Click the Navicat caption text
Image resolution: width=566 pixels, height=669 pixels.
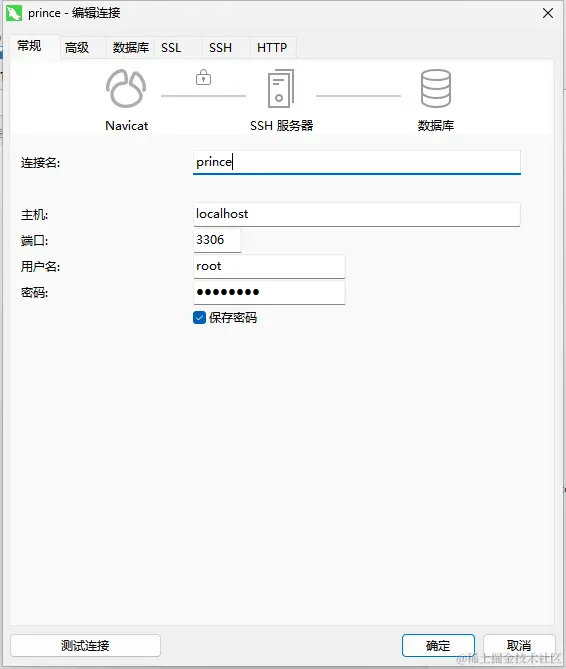tap(126, 125)
